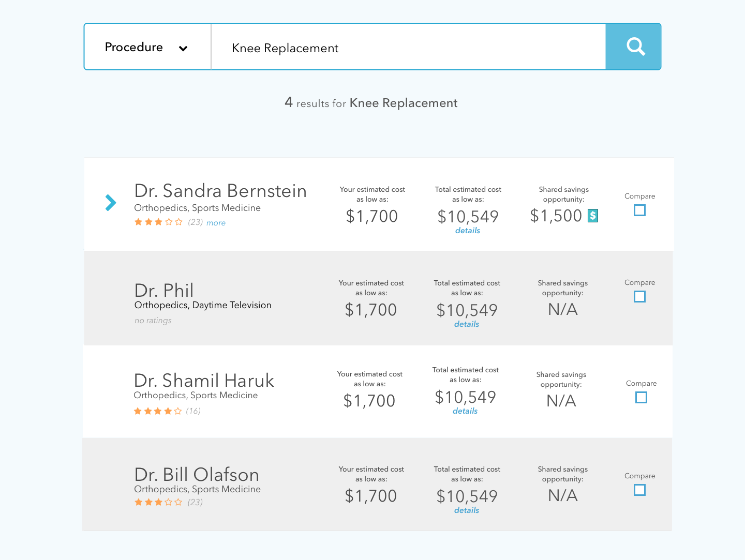This screenshot has height=560, width=745.
Task: Click the green dollar savings icon
Action: click(593, 216)
